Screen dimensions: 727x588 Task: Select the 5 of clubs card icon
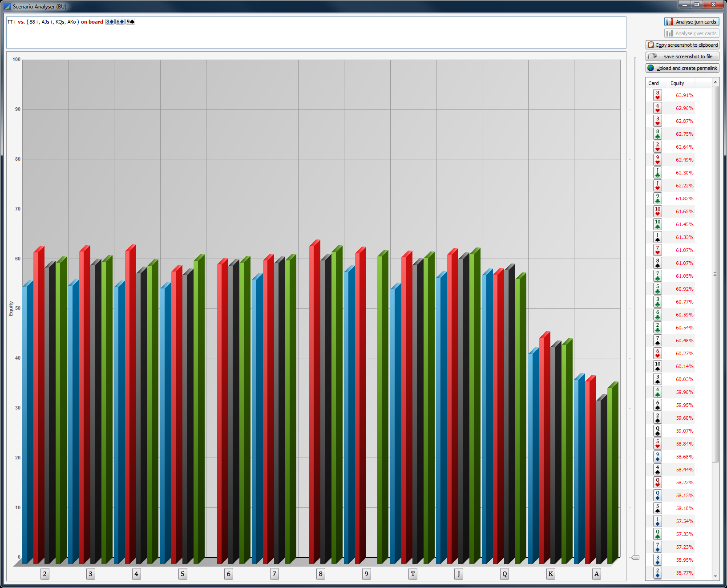(x=657, y=289)
